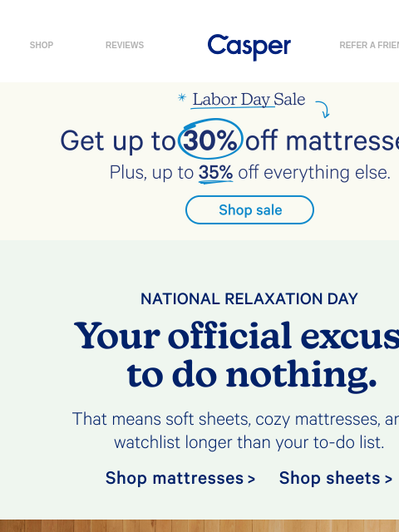Click the underlined 35% text
Viewport: 399px width, 532px height.
(x=215, y=173)
